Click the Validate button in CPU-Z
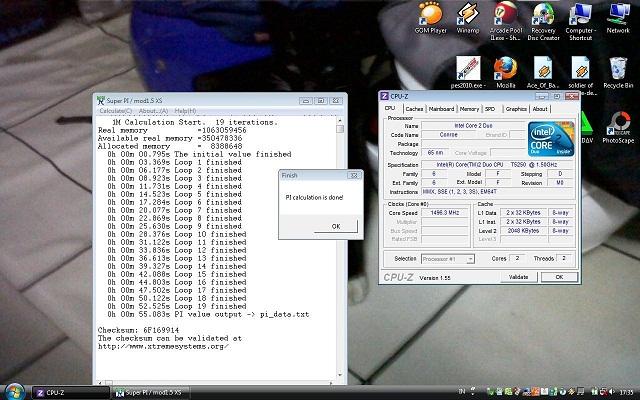 [x=519, y=277]
